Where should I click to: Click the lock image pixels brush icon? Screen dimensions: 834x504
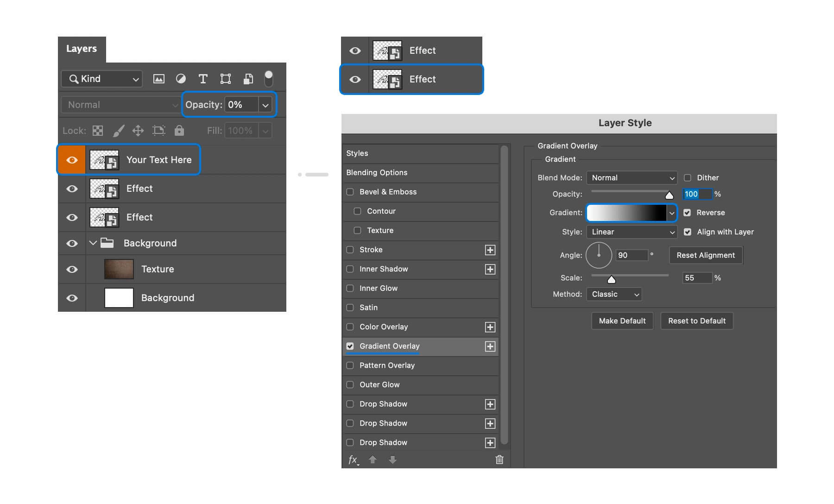pyautogui.click(x=119, y=131)
